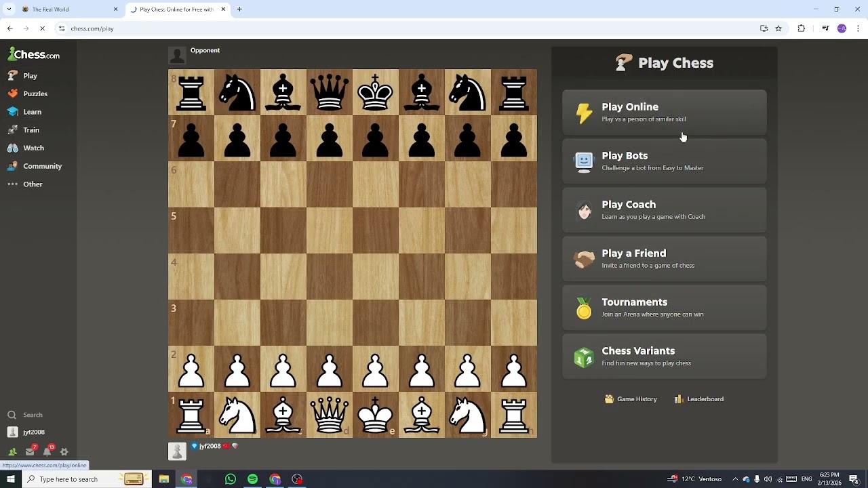Select the white d2 pawn
The height and width of the screenshot is (488, 868).
click(x=330, y=369)
